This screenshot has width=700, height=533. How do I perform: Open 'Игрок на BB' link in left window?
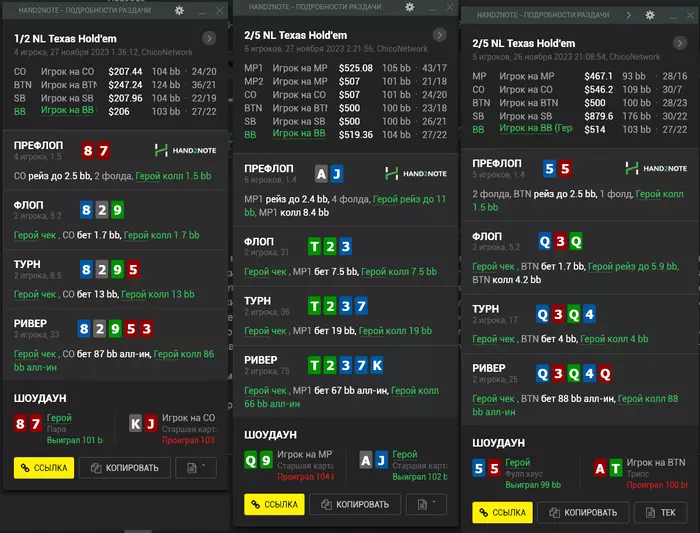click(67, 110)
